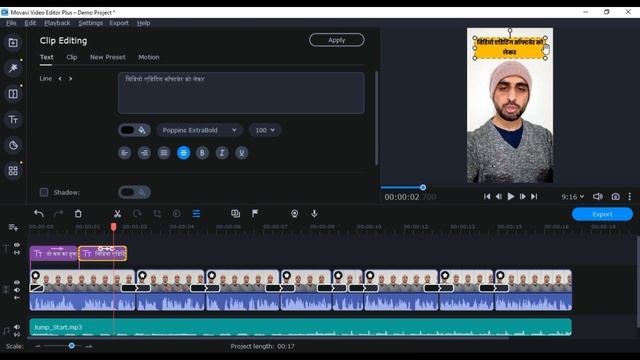Play the preview video
Screen dimensions: 640x360
point(511,197)
